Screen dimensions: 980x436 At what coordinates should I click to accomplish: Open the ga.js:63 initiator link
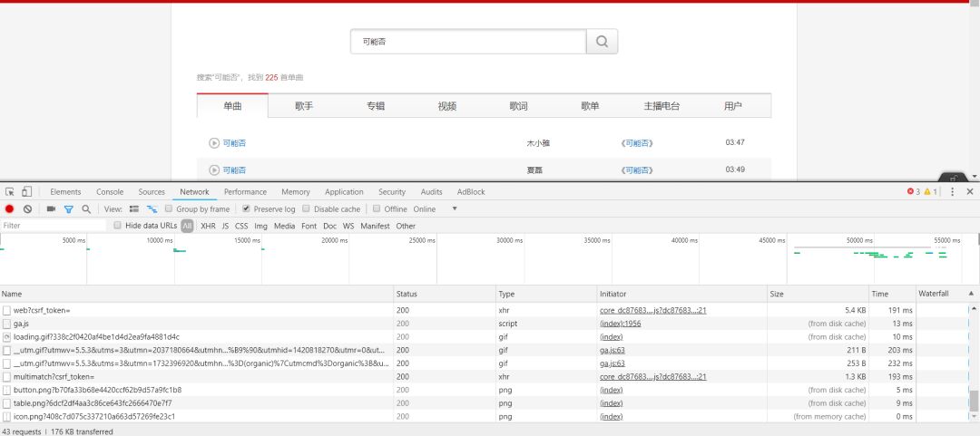click(x=612, y=350)
